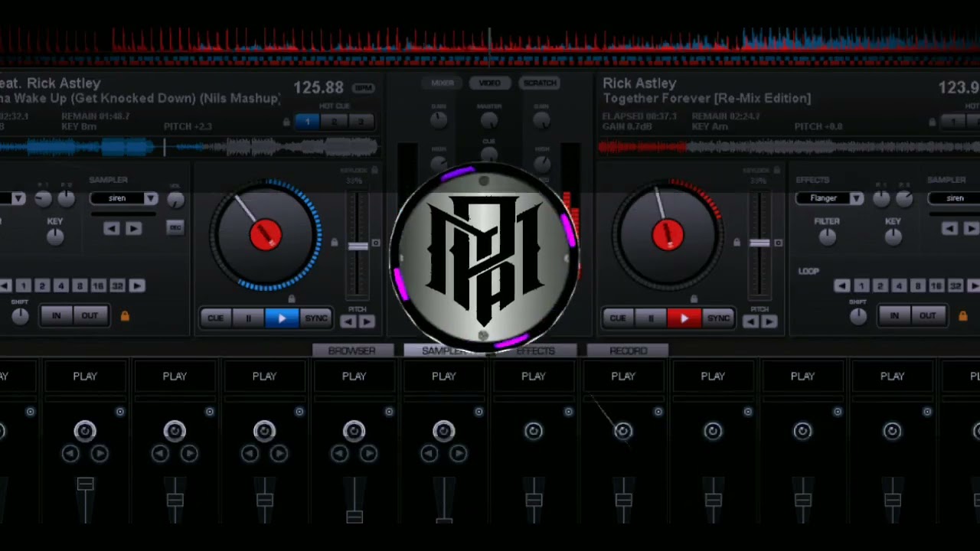The width and height of the screenshot is (980, 551).
Task: Set loop IN on the left deck
Action: pos(56,315)
